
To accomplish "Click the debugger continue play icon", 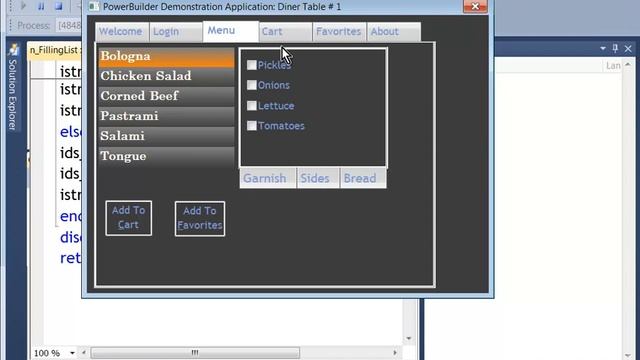I will tap(23, 6).
